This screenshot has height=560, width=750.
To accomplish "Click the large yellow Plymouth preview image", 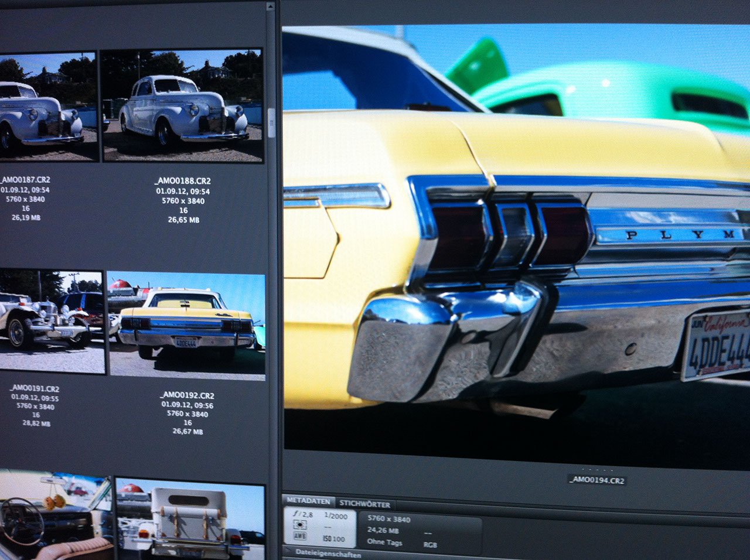I will click(516, 247).
